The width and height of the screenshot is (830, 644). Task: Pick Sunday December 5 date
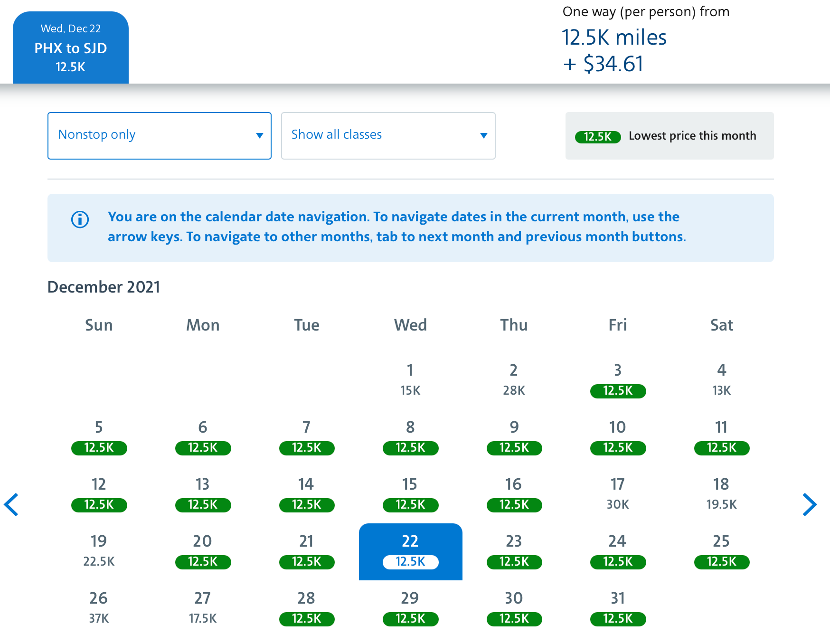99,437
